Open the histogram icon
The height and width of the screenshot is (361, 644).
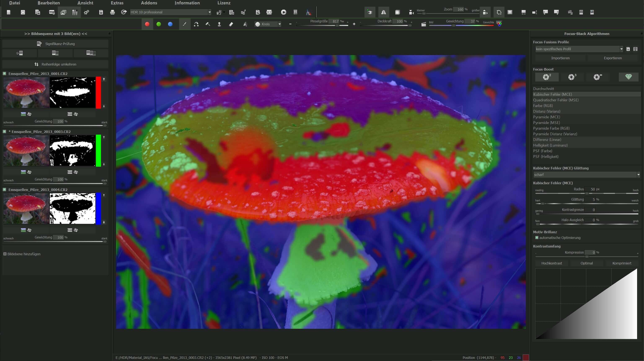pos(309,12)
